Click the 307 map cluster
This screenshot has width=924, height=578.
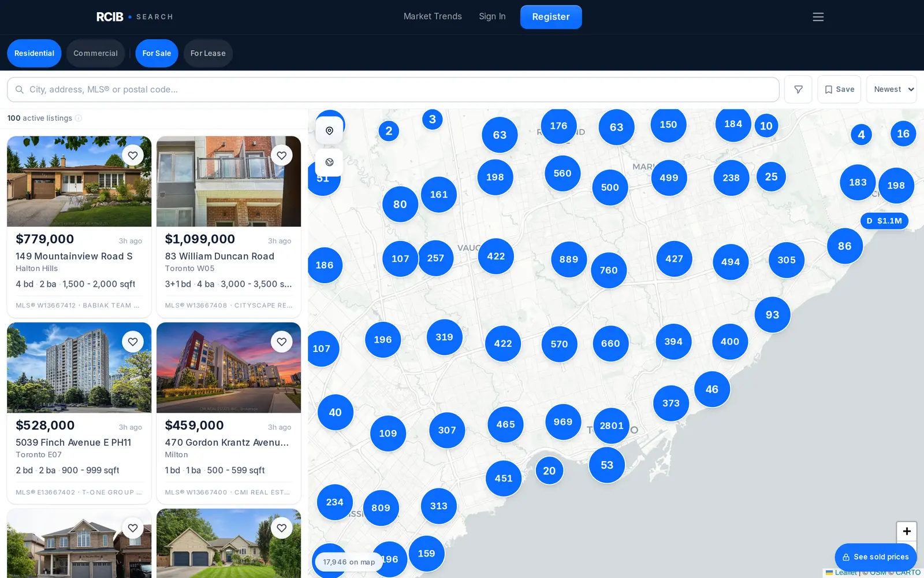click(447, 431)
